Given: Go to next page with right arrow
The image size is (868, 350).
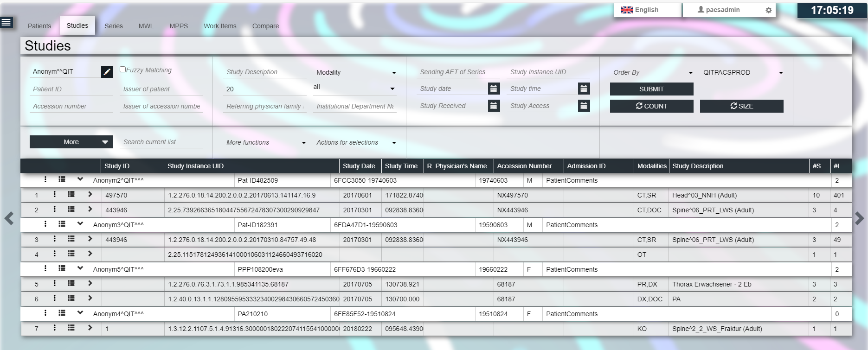Looking at the screenshot, I should pyautogui.click(x=859, y=218).
